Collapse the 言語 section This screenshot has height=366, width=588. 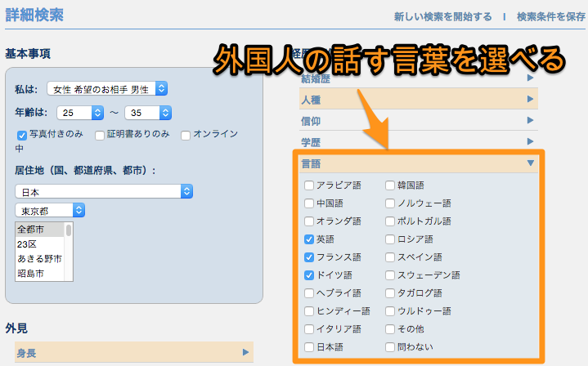(419, 163)
